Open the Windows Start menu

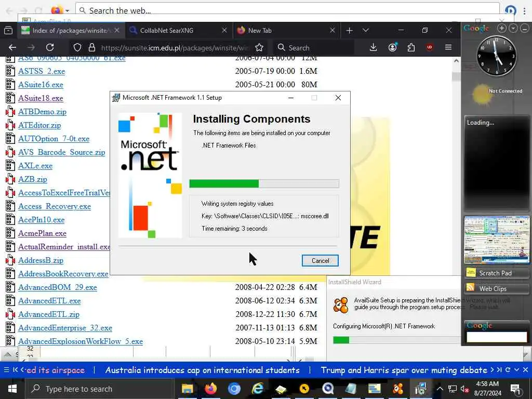[12, 389]
